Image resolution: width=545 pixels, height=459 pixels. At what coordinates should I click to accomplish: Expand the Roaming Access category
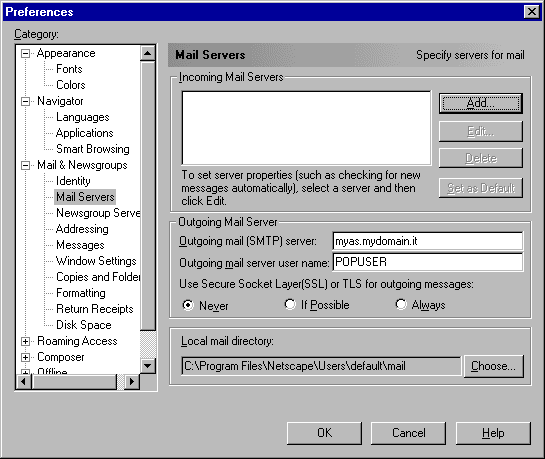coord(25,341)
